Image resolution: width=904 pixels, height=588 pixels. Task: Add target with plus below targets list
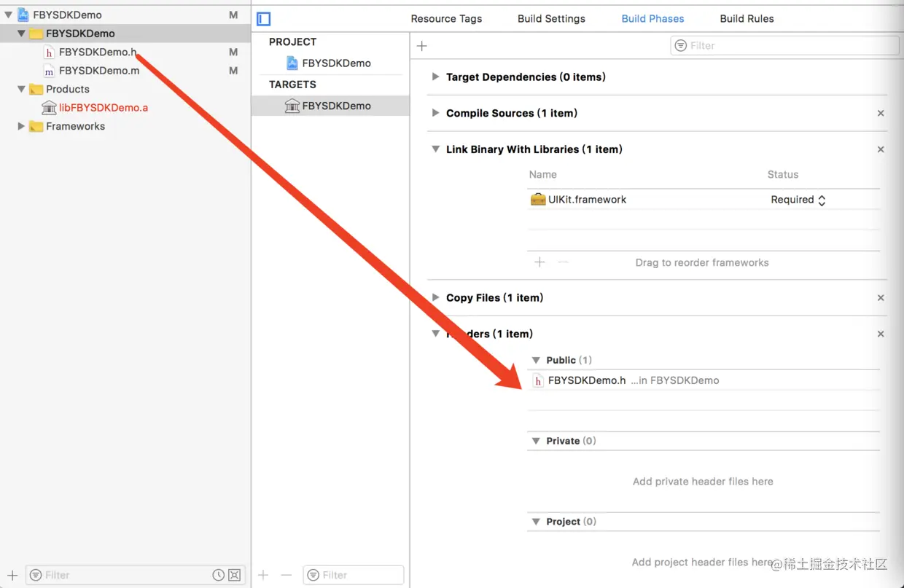[x=263, y=575]
